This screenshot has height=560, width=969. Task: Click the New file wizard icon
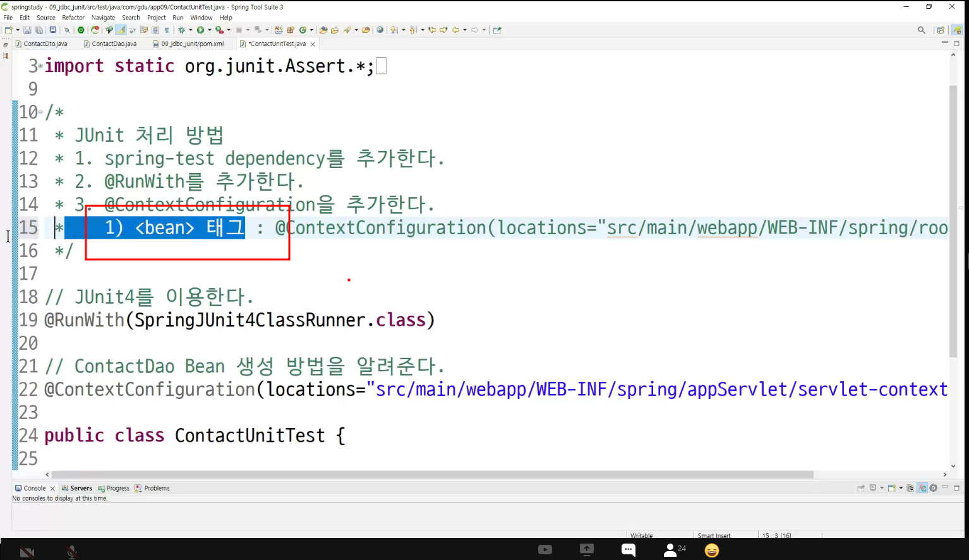click(x=8, y=30)
